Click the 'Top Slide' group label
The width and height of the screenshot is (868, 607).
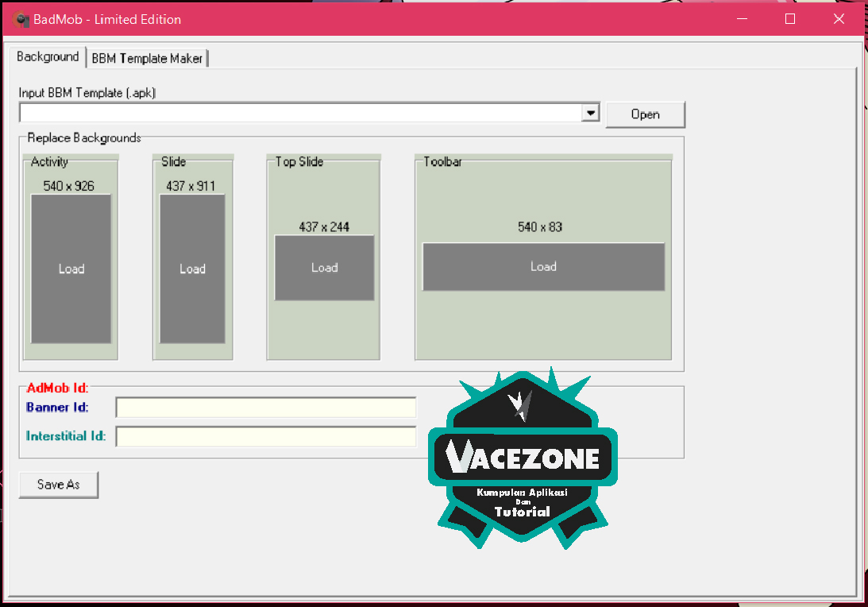pyautogui.click(x=299, y=162)
